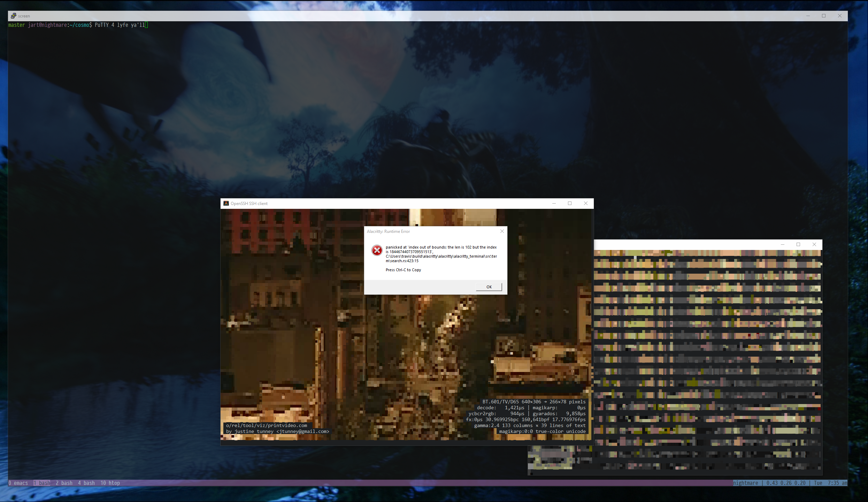
Task: Click the 'magikarp:0:0 true-color unicode' line
Action: click(542, 431)
